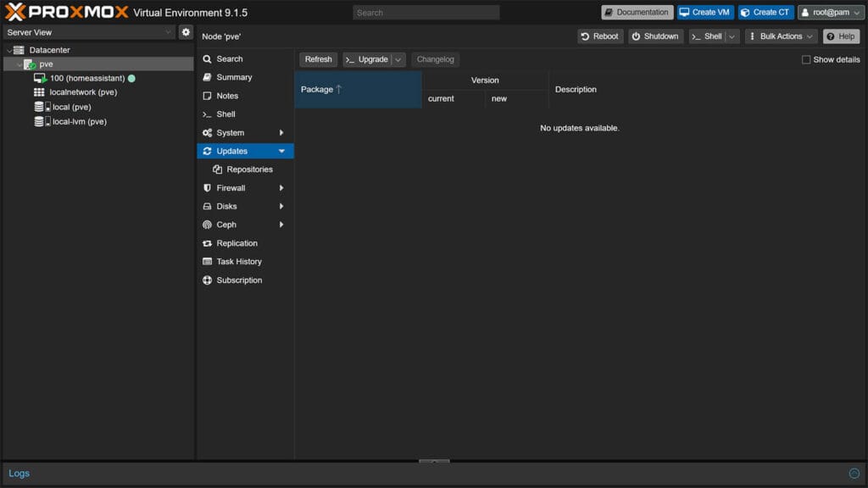View Task History of the pve node
Screen dimensions: 868x488
pyautogui.click(x=236, y=261)
